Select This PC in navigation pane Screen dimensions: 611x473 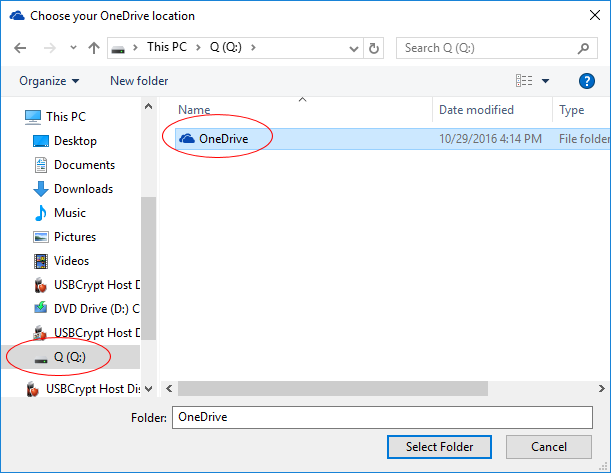pyautogui.click(x=66, y=117)
